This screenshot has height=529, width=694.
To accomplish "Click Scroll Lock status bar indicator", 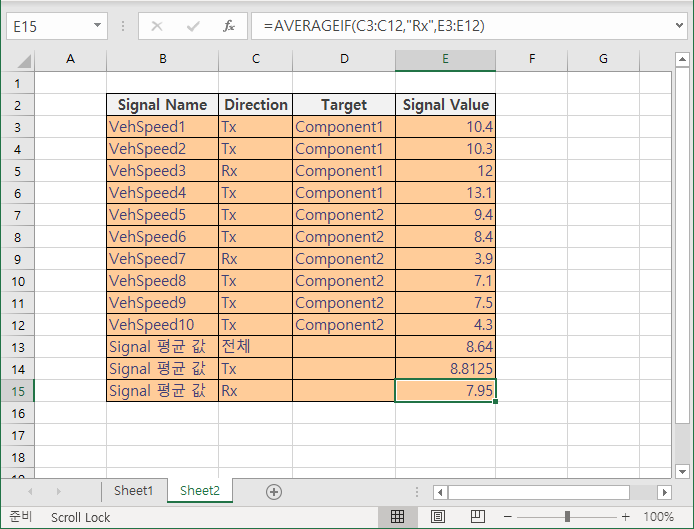I will pos(80,517).
